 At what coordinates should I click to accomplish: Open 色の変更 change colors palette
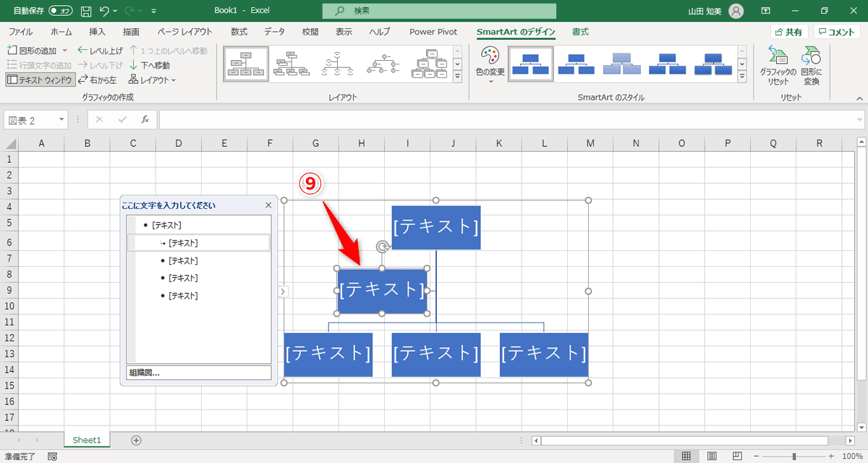point(490,64)
